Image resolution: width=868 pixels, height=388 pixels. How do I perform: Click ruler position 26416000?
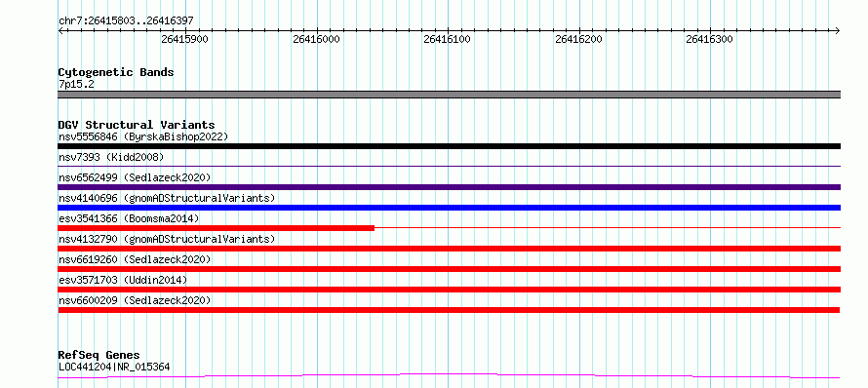[x=316, y=39]
